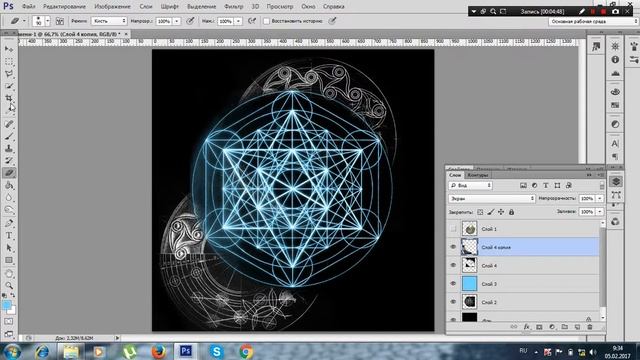Enable airbrush mode in options bar

pos(252,21)
